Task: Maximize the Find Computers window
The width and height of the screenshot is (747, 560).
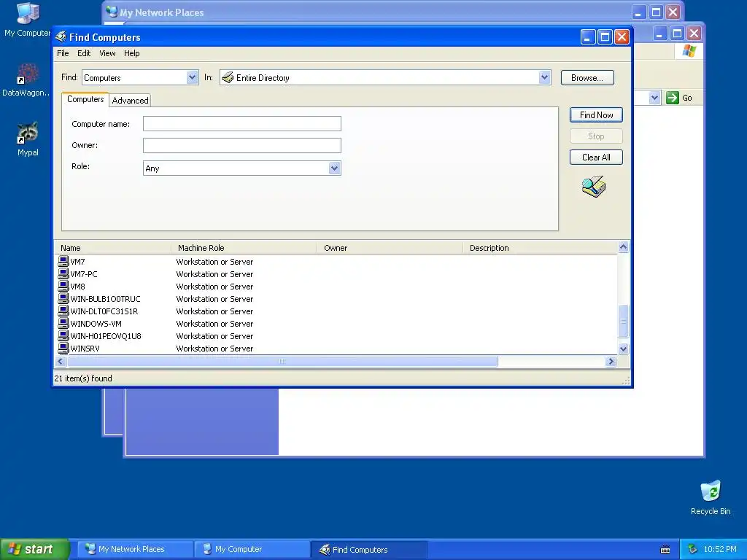Action: point(605,36)
